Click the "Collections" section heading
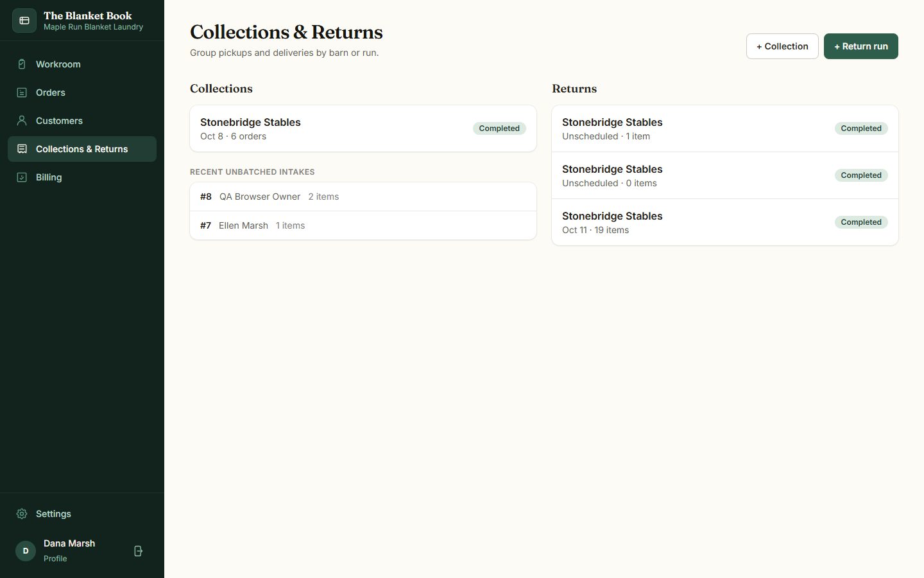 (x=221, y=89)
